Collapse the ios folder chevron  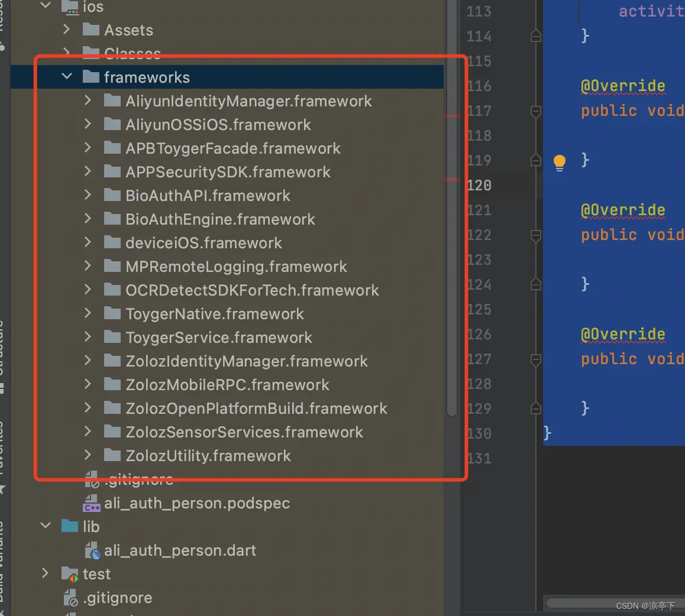point(46,6)
